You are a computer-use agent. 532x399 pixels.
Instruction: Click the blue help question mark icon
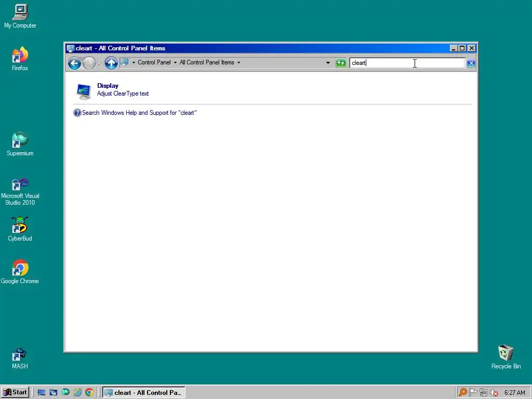[x=77, y=113]
